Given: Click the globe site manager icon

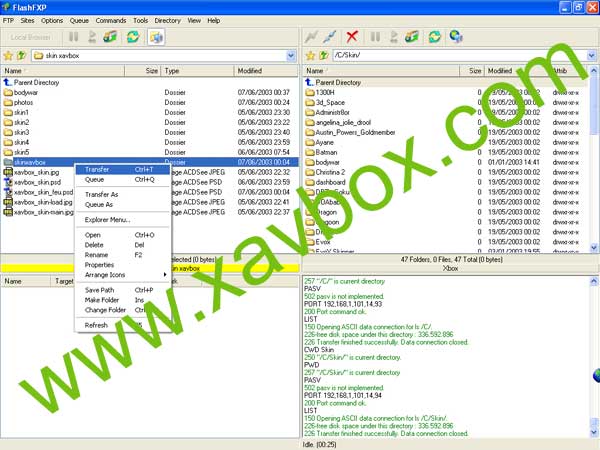Looking at the screenshot, I should pos(456,37).
